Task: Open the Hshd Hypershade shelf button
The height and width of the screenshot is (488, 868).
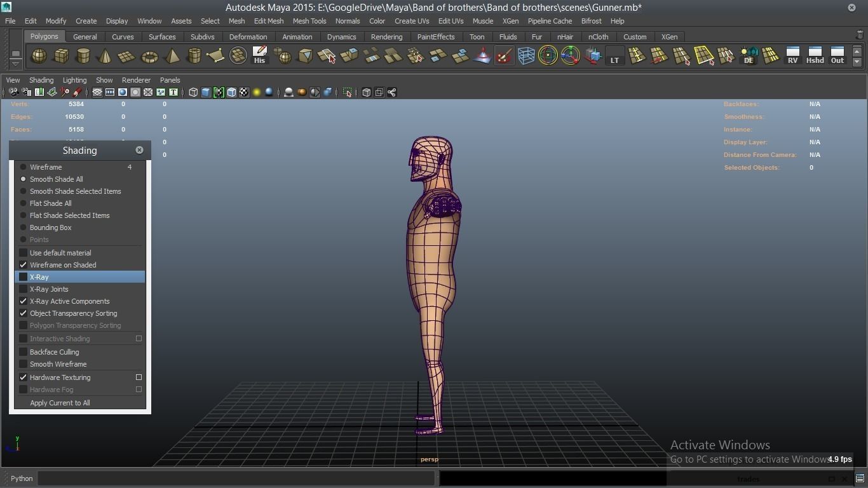Action: [815, 56]
